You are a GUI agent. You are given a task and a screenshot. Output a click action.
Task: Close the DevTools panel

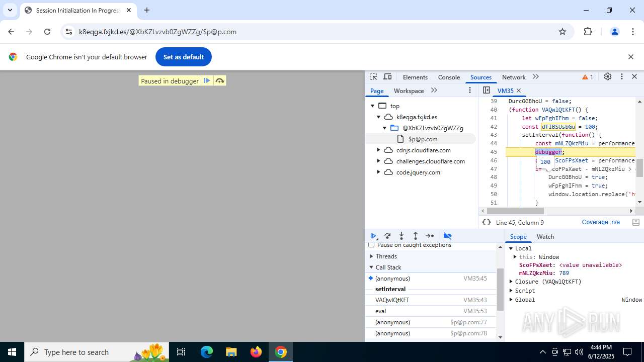(634, 77)
